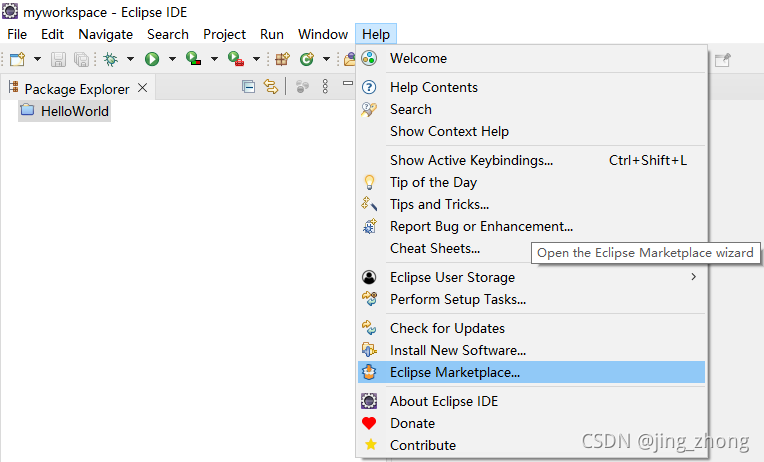Open the New wizard dropdown arrow
764x462 pixels.
click(x=37, y=59)
